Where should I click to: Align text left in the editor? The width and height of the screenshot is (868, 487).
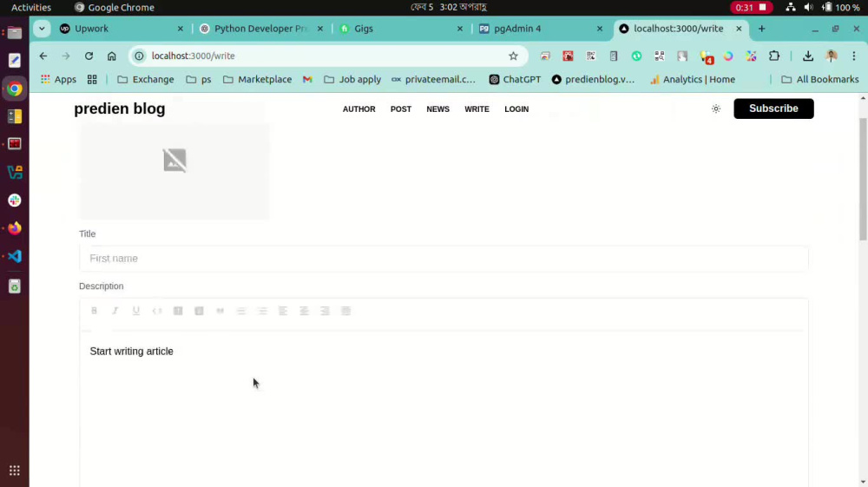click(283, 311)
